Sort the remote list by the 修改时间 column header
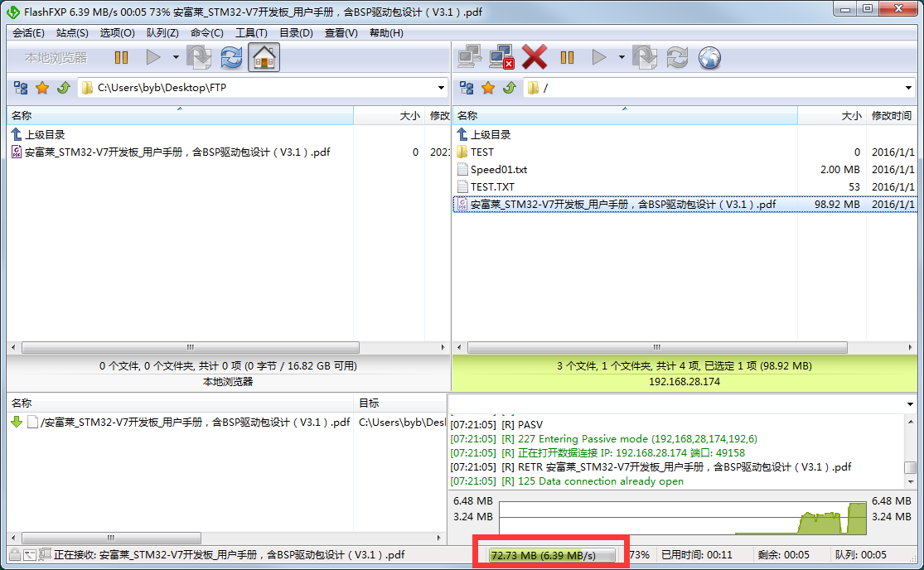The width and height of the screenshot is (924, 570). click(892, 115)
